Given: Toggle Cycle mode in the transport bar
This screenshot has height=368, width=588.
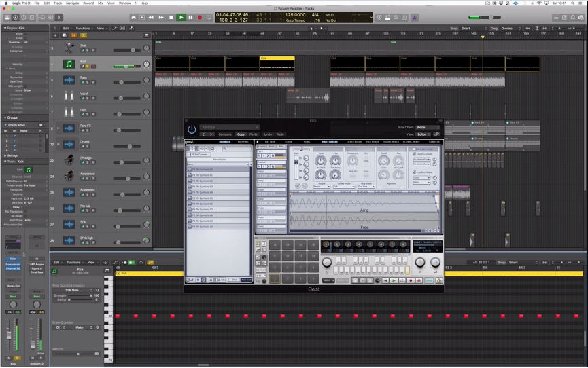Looking at the screenshot, I should coord(209,17).
